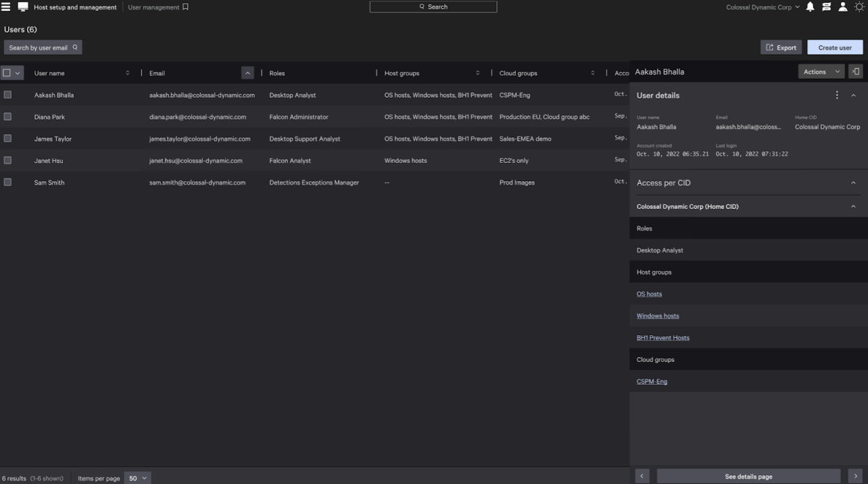The width and height of the screenshot is (868, 484).
Task: Focus the top Search field
Action: 433,7
